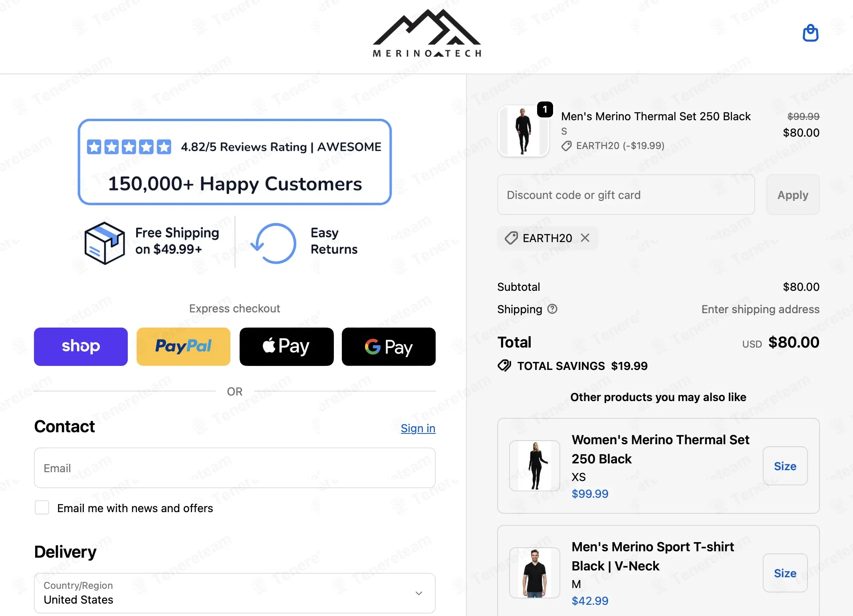This screenshot has width=853, height=616.
Task: Click the MerinoTech mountain logo
Action: click(426, 33)
